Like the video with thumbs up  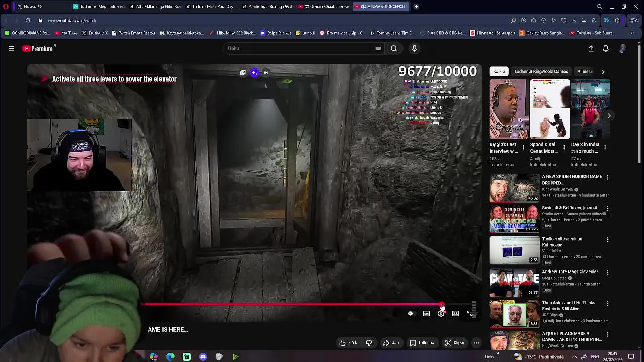(348, 343)
